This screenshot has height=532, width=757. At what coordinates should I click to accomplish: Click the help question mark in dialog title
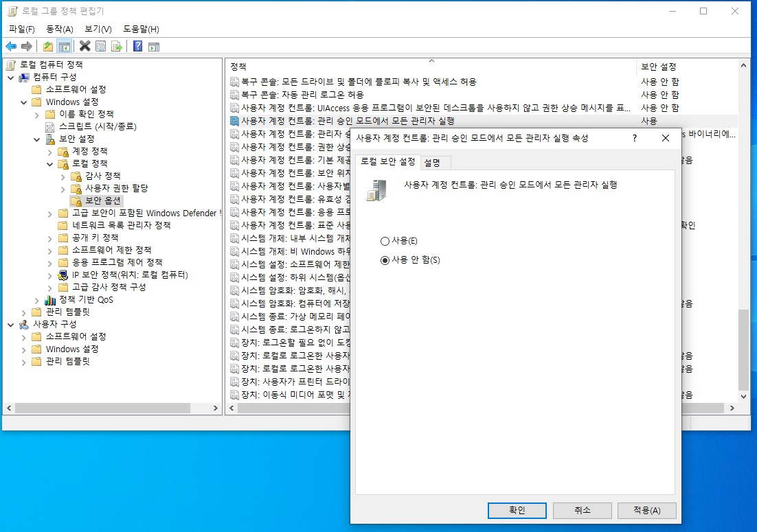point(635,138)
